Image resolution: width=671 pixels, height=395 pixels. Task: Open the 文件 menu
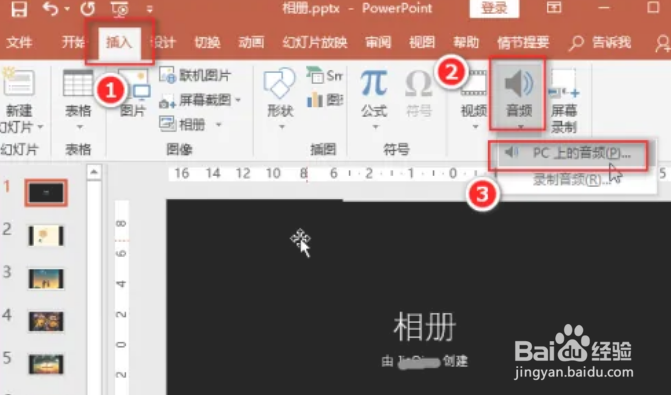pyautogui.click(x=20, y=42)
